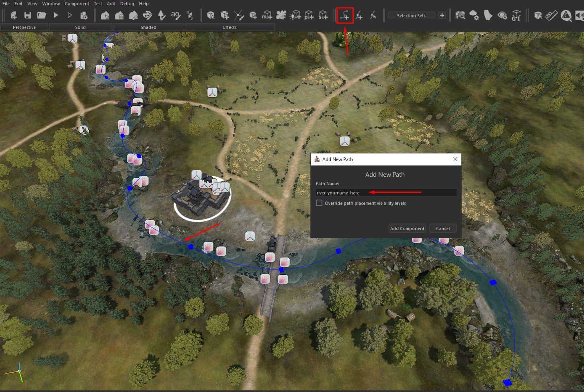Enable Override path placement visibility levels checkbox
Image resolution: width=584 pixels, height=392 pixels.
click(319, 203)
